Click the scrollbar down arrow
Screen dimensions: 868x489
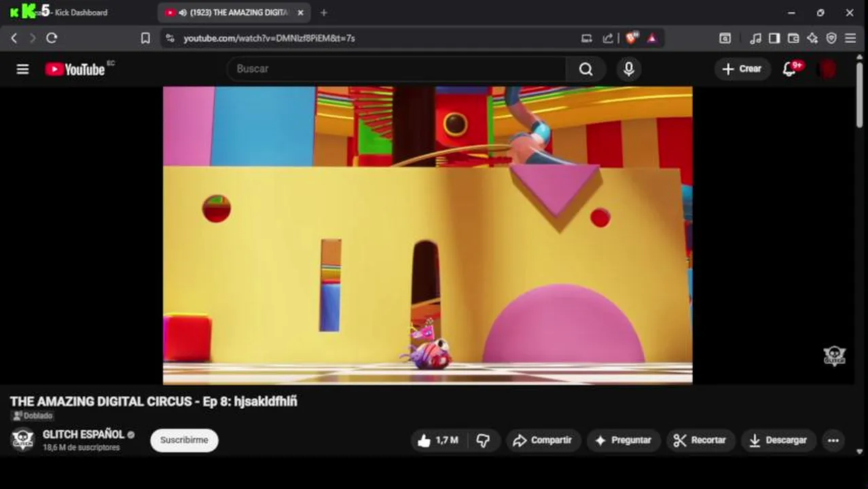point(860,451)
